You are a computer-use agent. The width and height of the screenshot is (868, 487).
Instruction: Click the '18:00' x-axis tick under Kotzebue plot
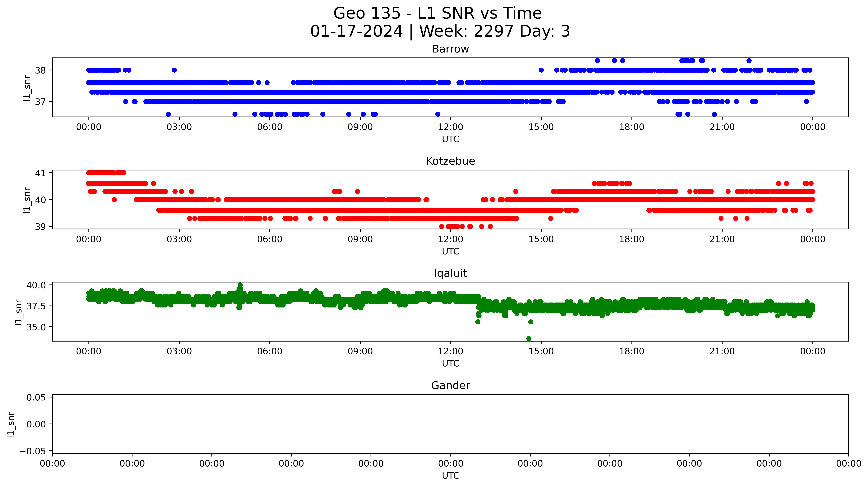tap(632, 239)
